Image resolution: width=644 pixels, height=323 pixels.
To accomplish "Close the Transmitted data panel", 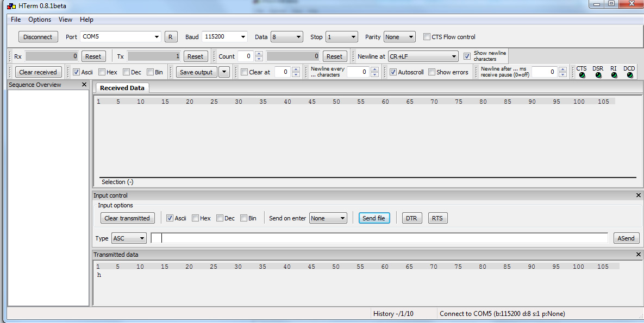I will click(x=639, y=255).
